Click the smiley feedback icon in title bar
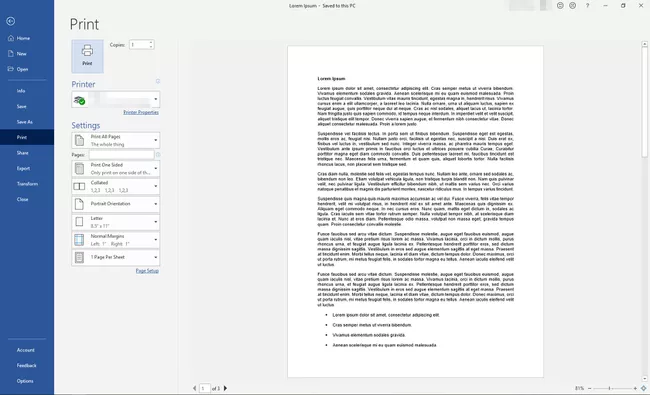 tap(560, 5)
